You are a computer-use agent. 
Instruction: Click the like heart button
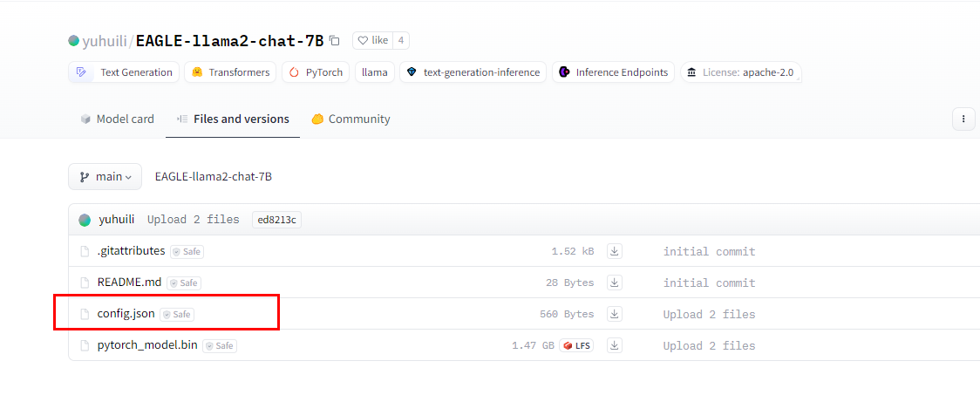click(372, 41)
